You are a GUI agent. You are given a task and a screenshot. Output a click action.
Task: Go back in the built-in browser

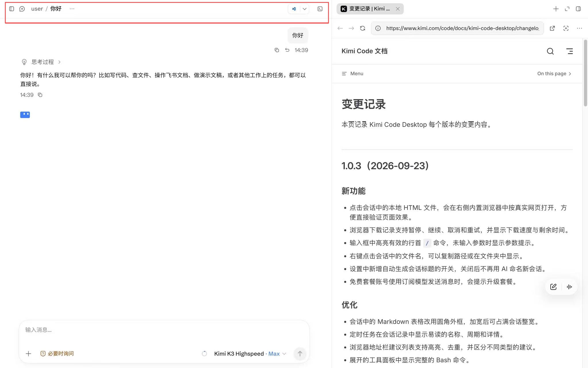click(340, 28)
